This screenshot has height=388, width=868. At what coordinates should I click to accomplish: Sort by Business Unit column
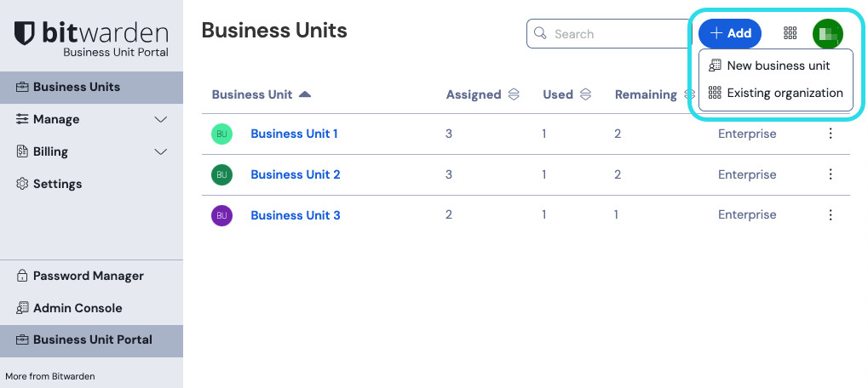[x=261, y=94]
